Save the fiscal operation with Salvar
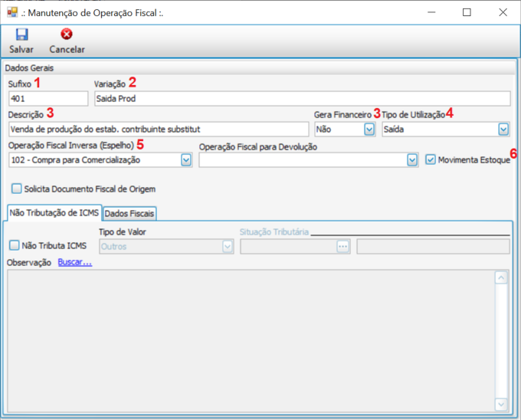 [x=21, y=41]
